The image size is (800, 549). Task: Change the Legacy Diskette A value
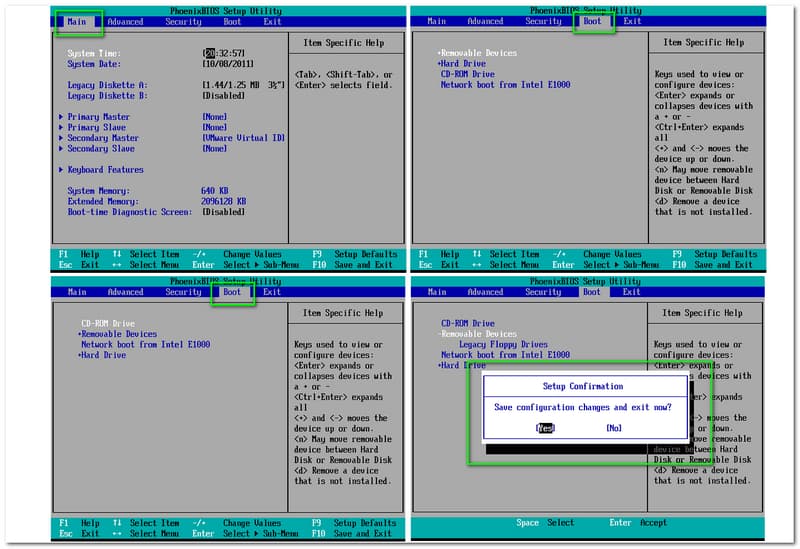point(243,85)
